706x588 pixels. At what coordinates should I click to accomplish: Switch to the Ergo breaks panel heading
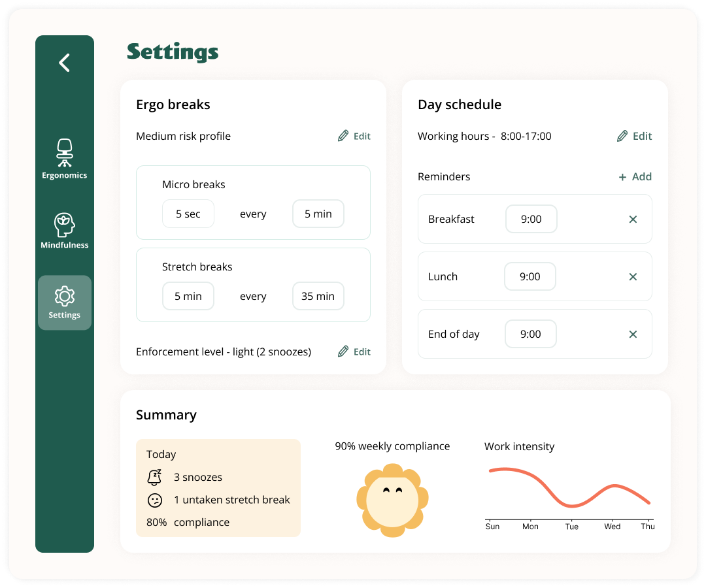pyautogui.click(x=173, y=104)
